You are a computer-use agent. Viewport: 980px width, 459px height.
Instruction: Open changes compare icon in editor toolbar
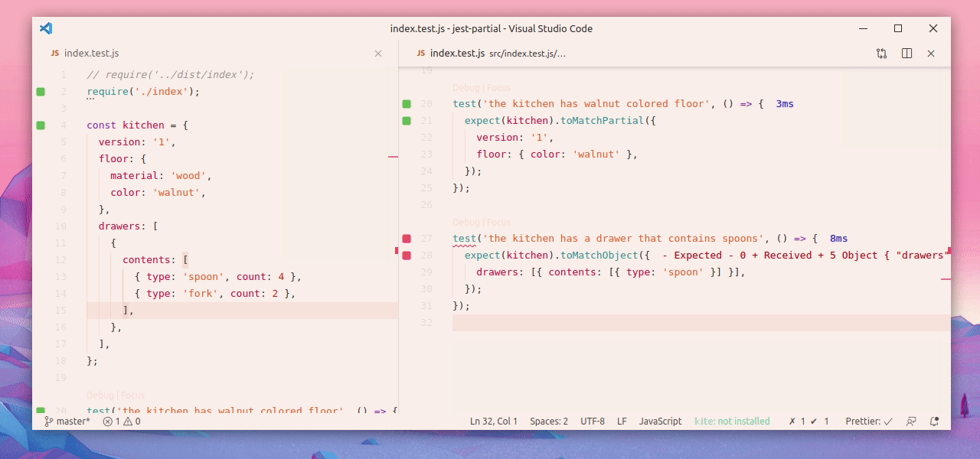click(882, 54)
